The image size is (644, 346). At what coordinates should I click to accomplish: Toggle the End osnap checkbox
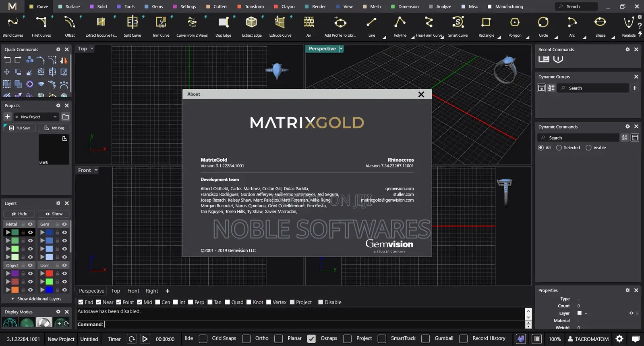pyautogui.click(x=81, y=302)
